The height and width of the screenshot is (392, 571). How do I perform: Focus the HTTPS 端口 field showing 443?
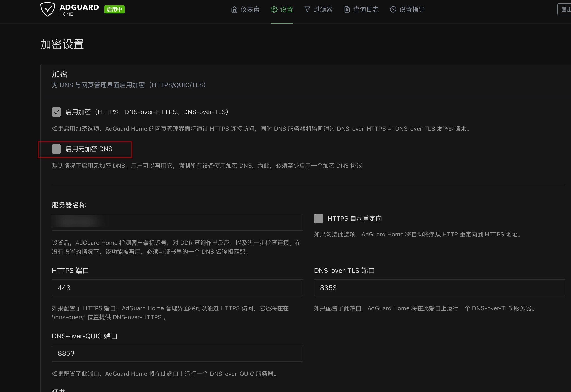coord(177,288)
